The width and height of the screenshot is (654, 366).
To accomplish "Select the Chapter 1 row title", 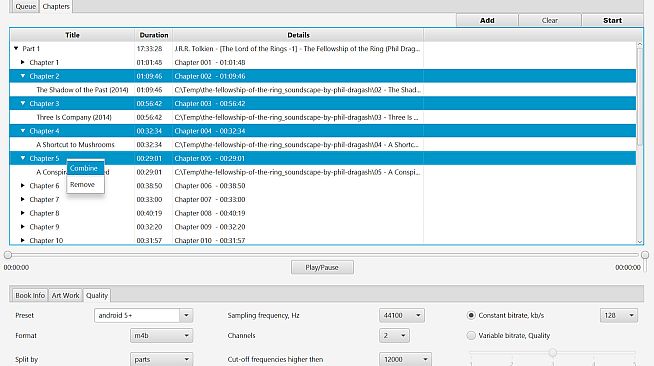I will [x=44, y=63].
